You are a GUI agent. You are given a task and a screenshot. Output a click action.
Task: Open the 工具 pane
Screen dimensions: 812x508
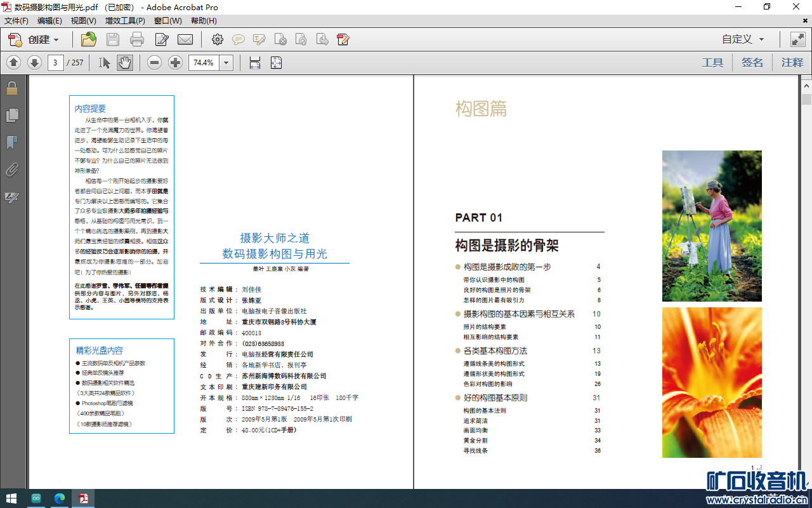(x=712, y=62)
